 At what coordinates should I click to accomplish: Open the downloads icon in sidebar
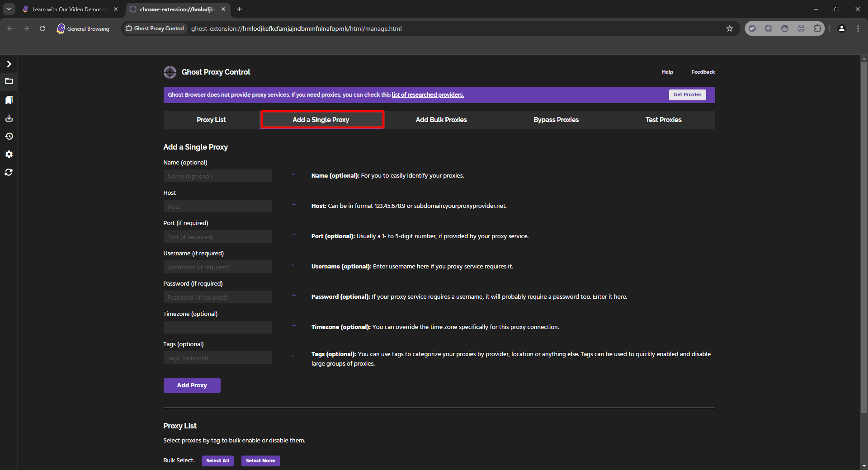click(9, 118)
